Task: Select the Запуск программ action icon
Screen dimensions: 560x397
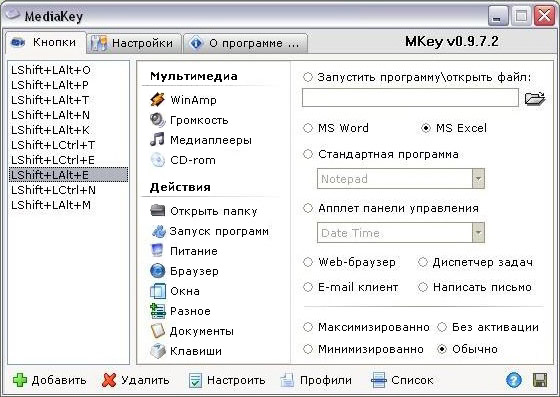Action: point(159,231)
